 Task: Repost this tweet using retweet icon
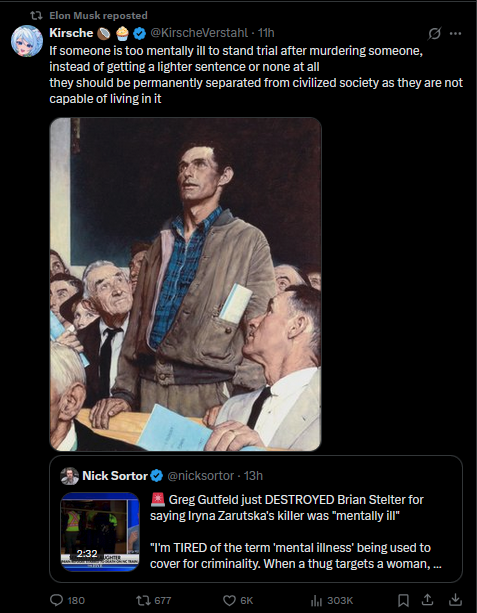(142, 600)
